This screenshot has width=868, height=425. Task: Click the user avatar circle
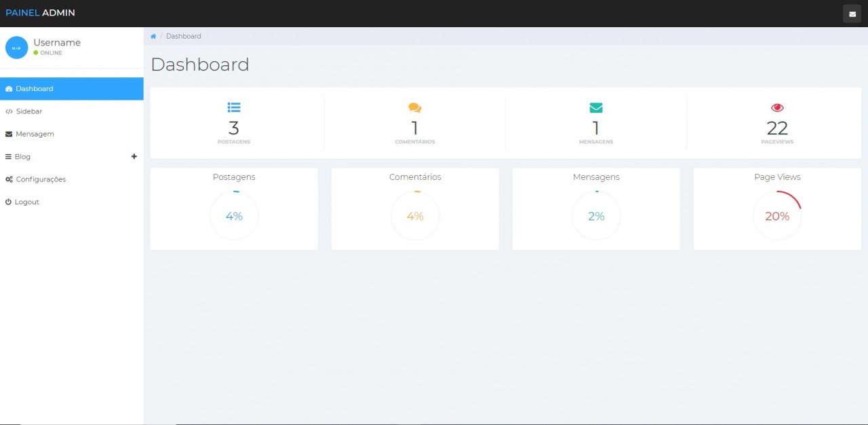pyautogui.click(x=17, y=48)
